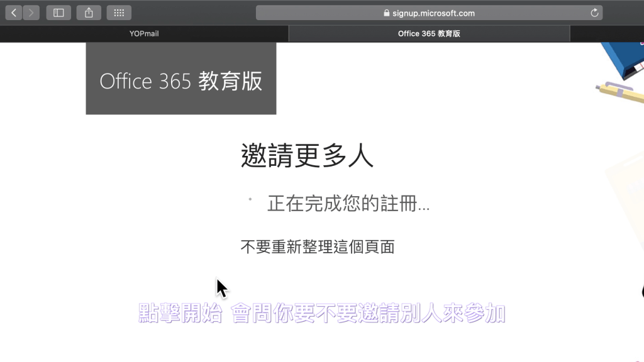Image resolution: width=644 pixels, height=362 pixels.
Task: Click the forward navigation arrow
Action: (x=31, y=13)
